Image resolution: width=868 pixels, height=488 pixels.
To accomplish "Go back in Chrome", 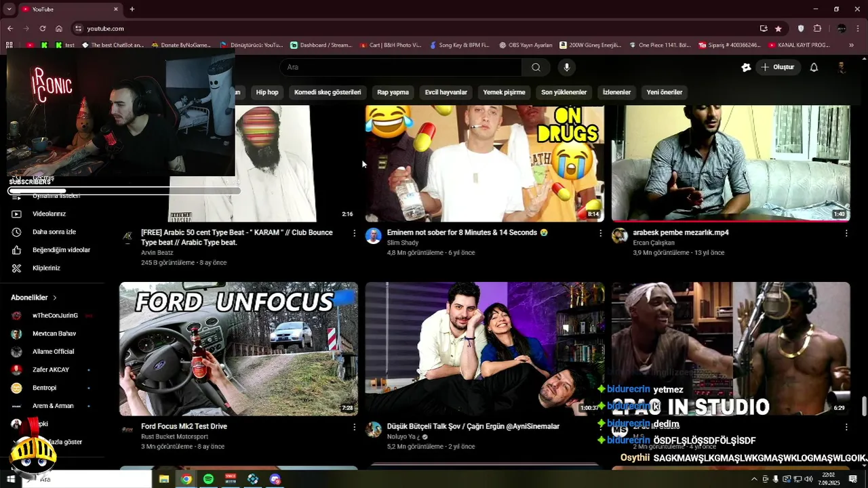I will tap(10, 28).
